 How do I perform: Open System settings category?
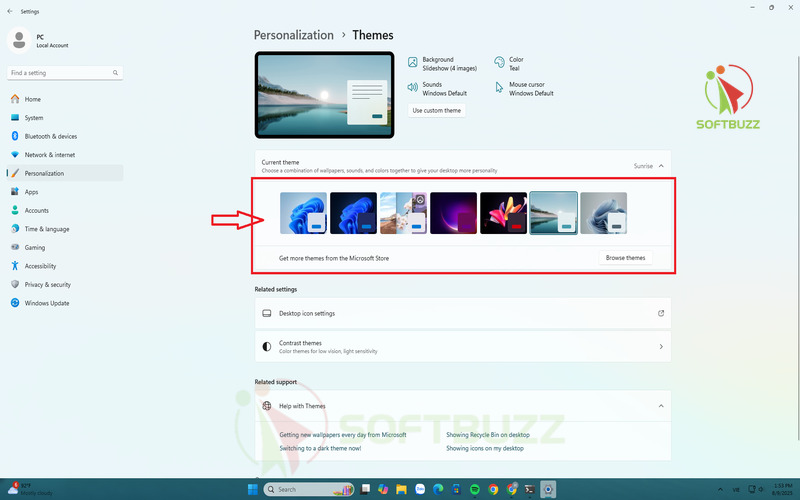[x=65, y=118]
